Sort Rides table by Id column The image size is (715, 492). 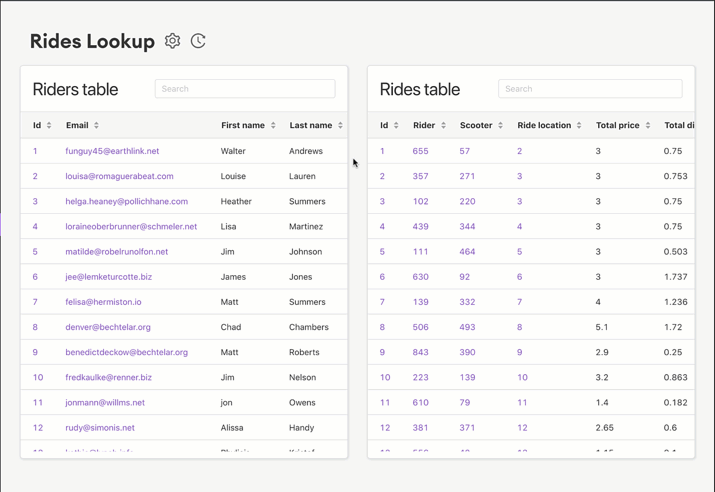click(389, 126)
